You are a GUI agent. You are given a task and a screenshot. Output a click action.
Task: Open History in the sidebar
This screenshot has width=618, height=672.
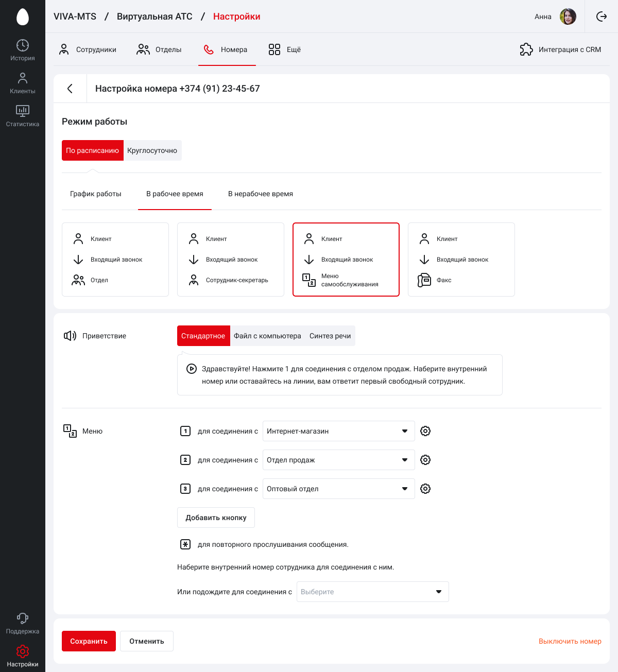[x=23, y=50]
